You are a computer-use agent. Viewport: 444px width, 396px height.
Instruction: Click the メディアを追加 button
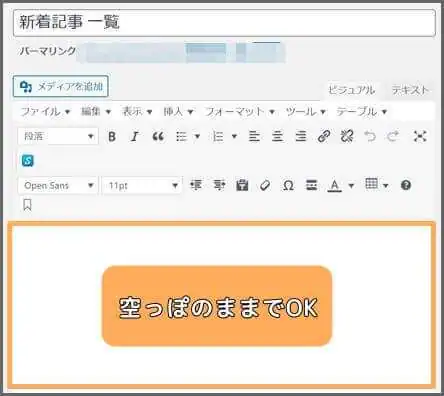(x=61, y=87)
